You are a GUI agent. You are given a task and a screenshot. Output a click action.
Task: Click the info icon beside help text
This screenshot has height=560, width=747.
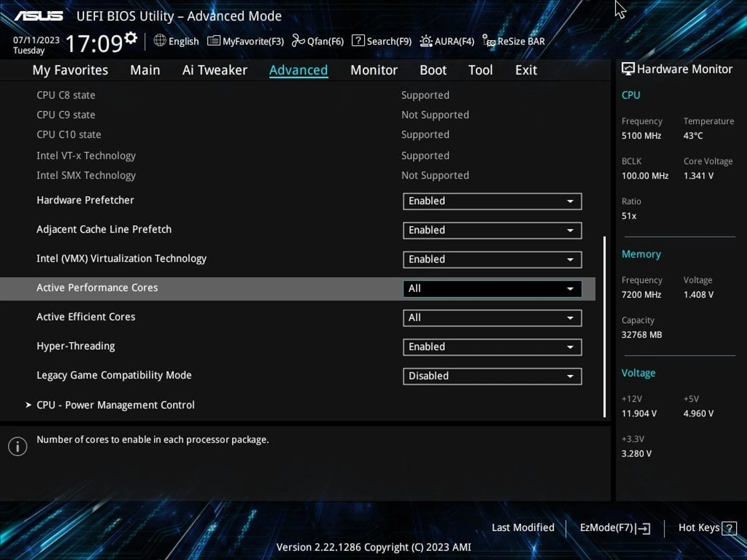(x=18, y=446)
